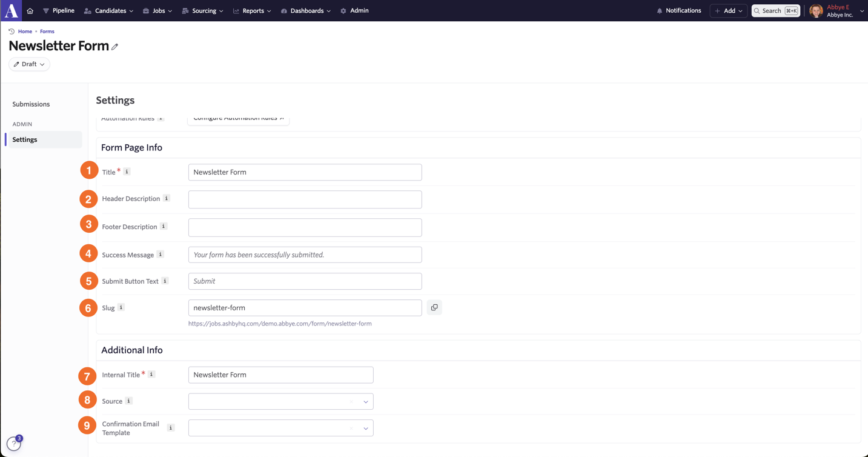This screenshot has width=868, height=457.
Task: Click the Header Description input
Action: [305, 199]
